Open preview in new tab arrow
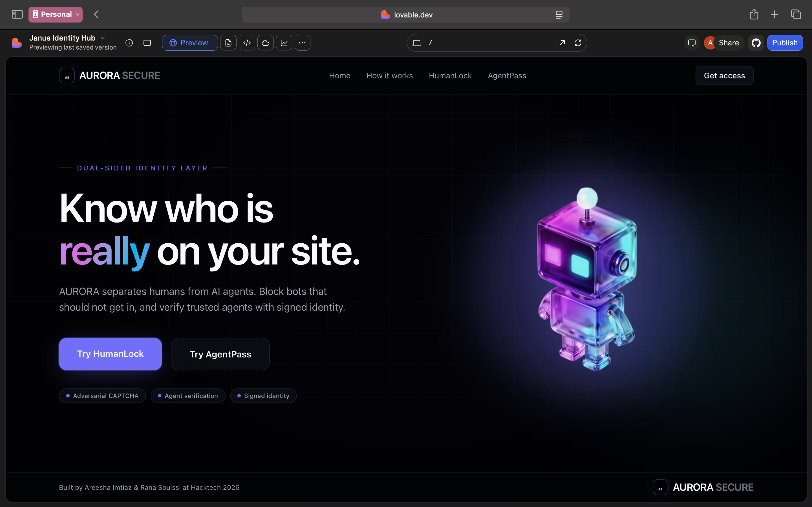 pyautogui.click(x=562, y=43)
